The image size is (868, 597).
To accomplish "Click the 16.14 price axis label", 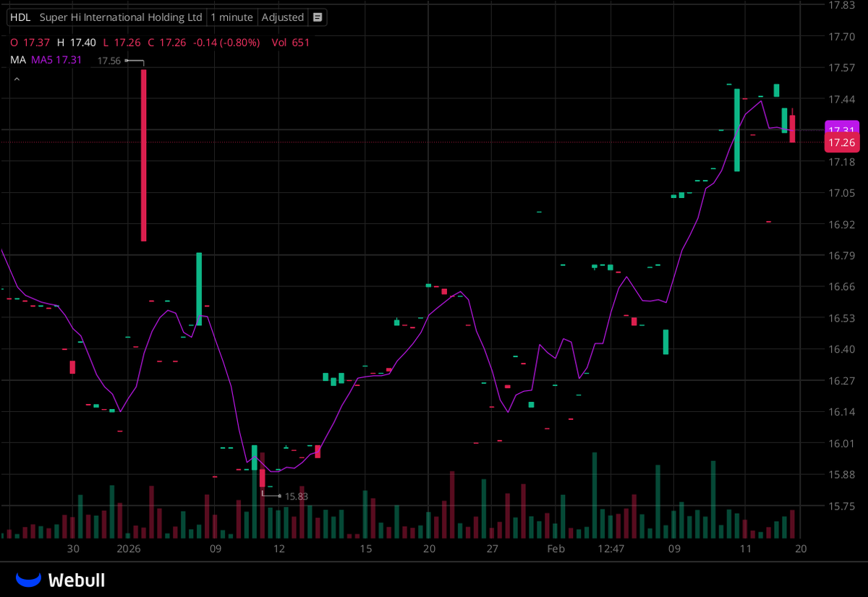I will pos(842,412).
